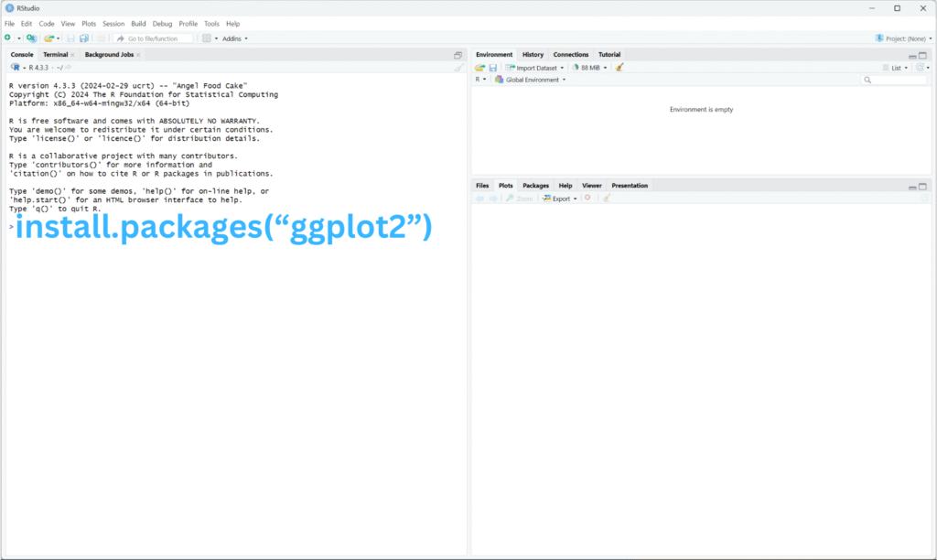The width and height of the screenshot is (937, 560).
Task: Click the Save All icon in the toolbar
Action: 84,38
